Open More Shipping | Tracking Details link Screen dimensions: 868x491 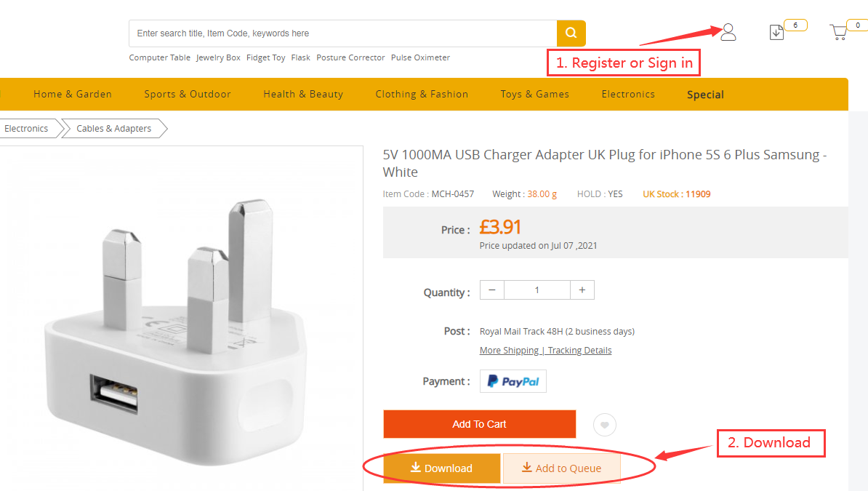(x=545, y=351)
